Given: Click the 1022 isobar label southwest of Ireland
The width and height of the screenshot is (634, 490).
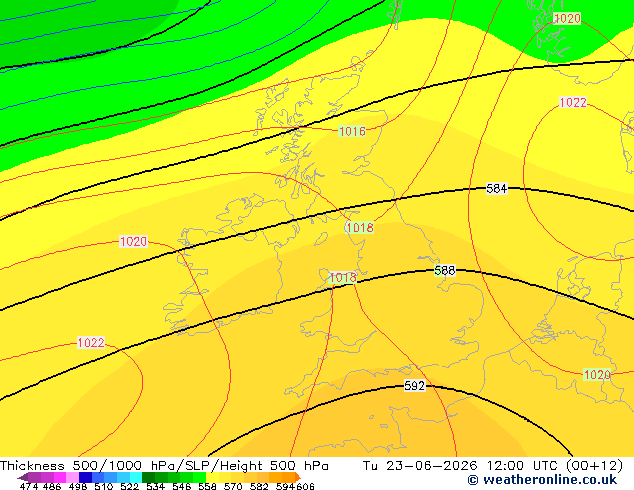Looking at the screenshot, I should click(x=91, y=342).
